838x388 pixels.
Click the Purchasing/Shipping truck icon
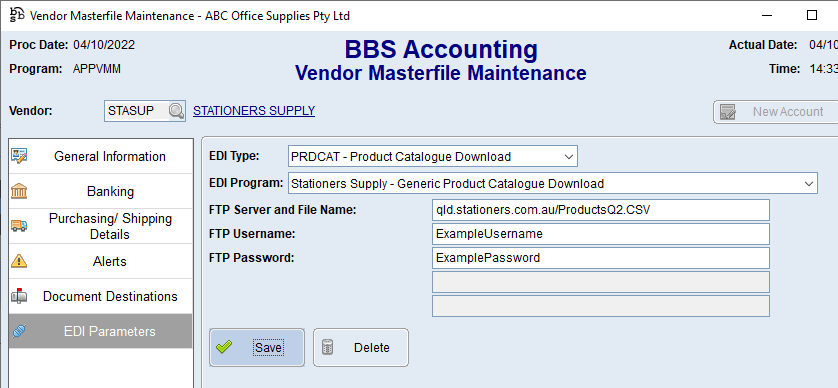click(x=19, y=226)
